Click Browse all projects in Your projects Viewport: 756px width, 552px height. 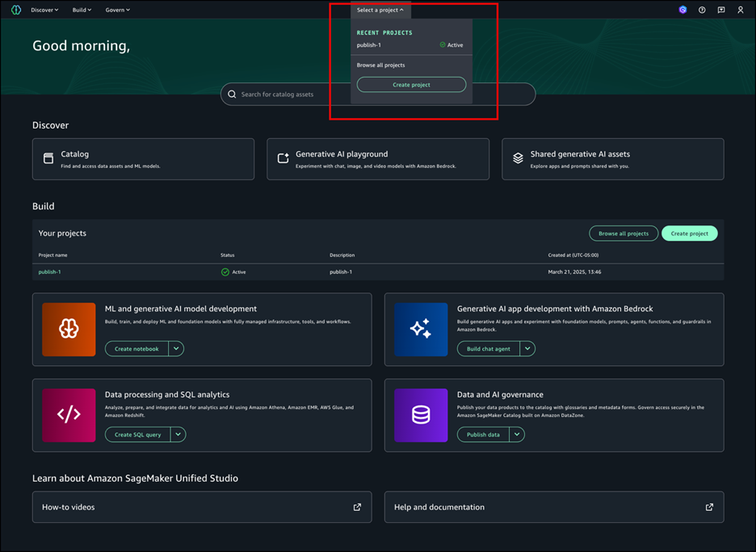point(624,234)
